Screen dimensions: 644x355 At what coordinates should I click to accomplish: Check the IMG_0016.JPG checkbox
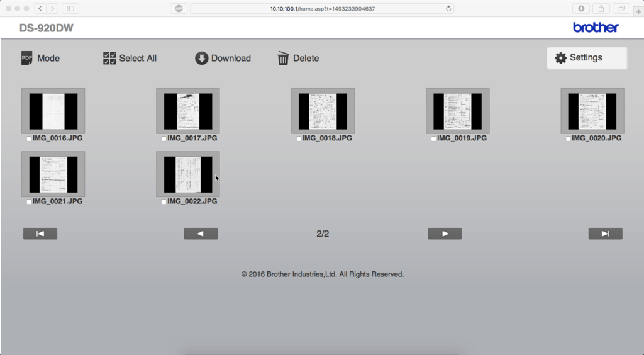click(x=29, y=139)
